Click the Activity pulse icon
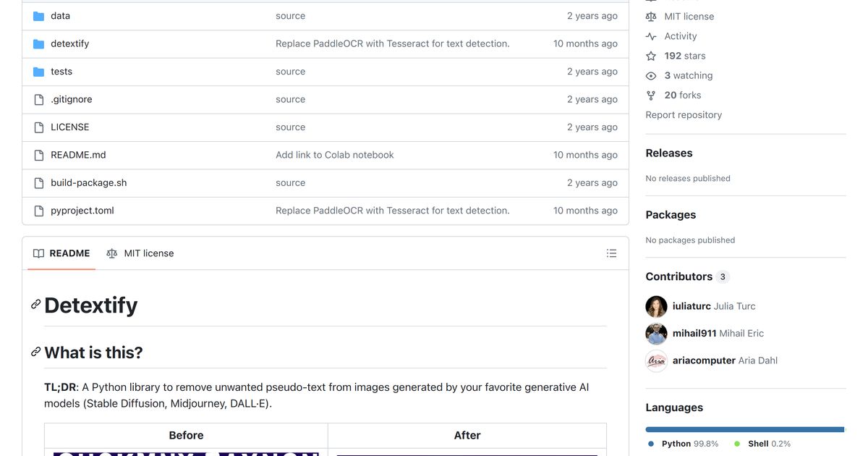 [x=651, y=36]
